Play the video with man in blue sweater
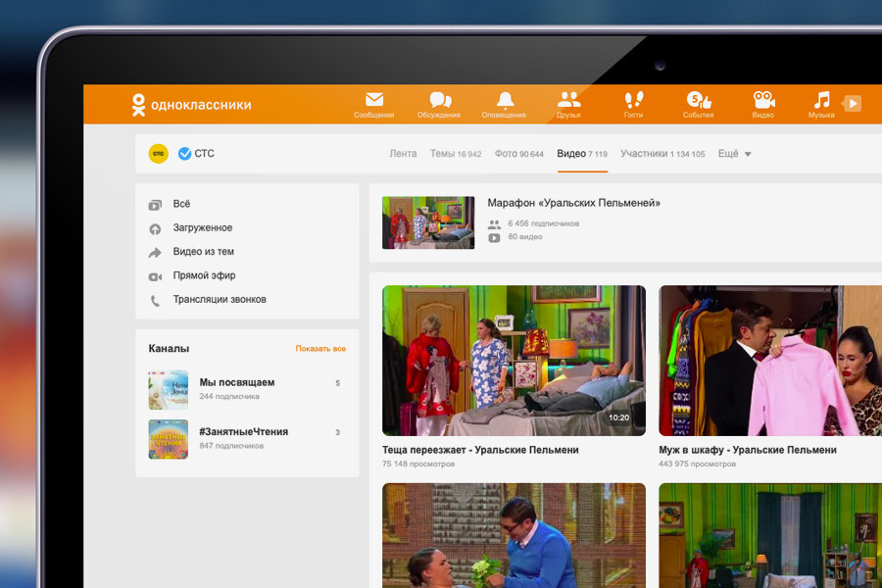882x588 pixels. tap(514, 536)
